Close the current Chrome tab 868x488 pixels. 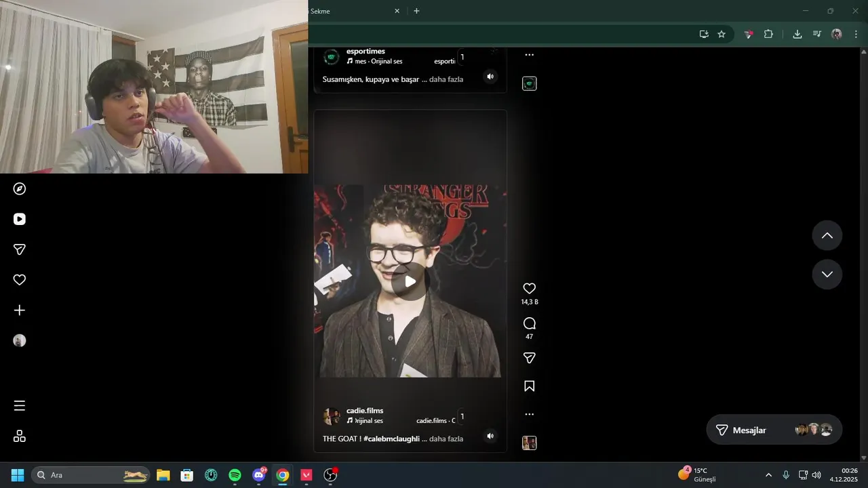pyautogui.click(x=397, y=11)
